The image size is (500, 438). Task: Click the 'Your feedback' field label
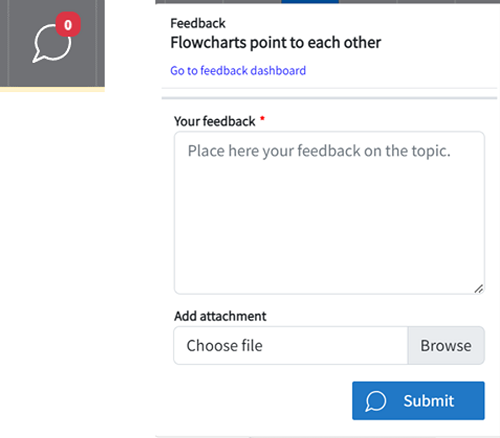pyautogui.click(x=215, y=121)
